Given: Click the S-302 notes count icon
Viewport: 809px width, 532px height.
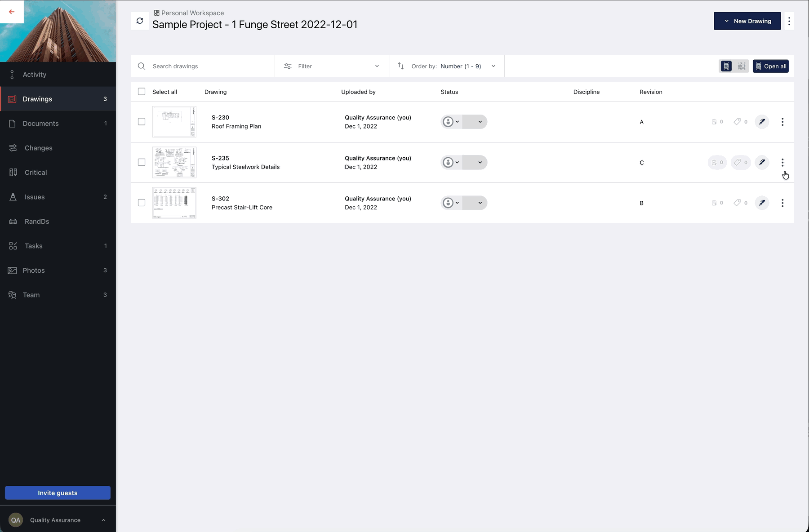Looking at the screenshot, I should click(x=717, y=203).
